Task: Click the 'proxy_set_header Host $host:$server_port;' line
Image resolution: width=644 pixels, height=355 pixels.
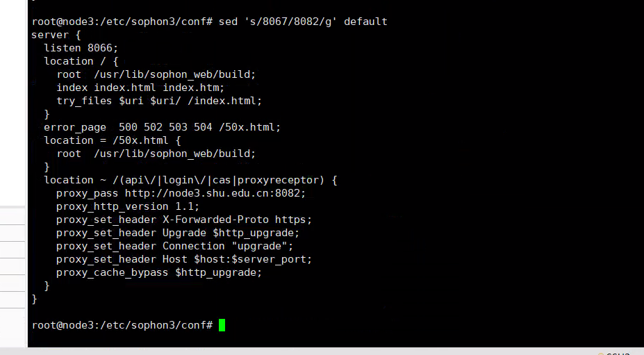Action: [184, 259]
